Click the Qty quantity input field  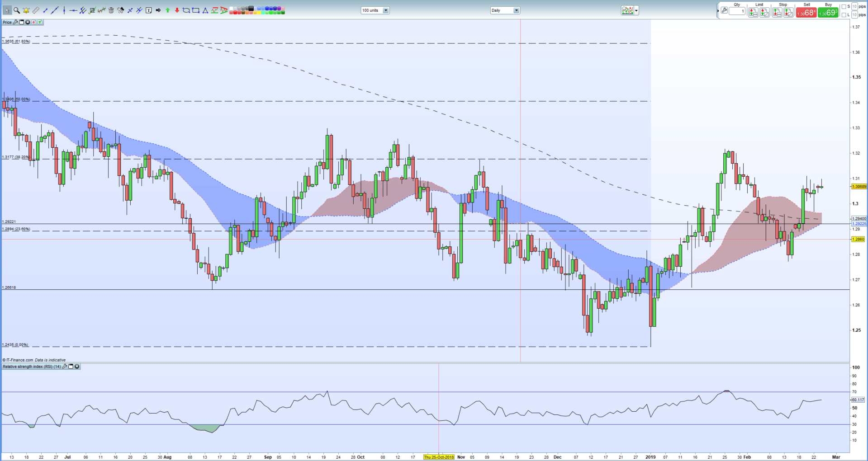[x=737, y=11]
